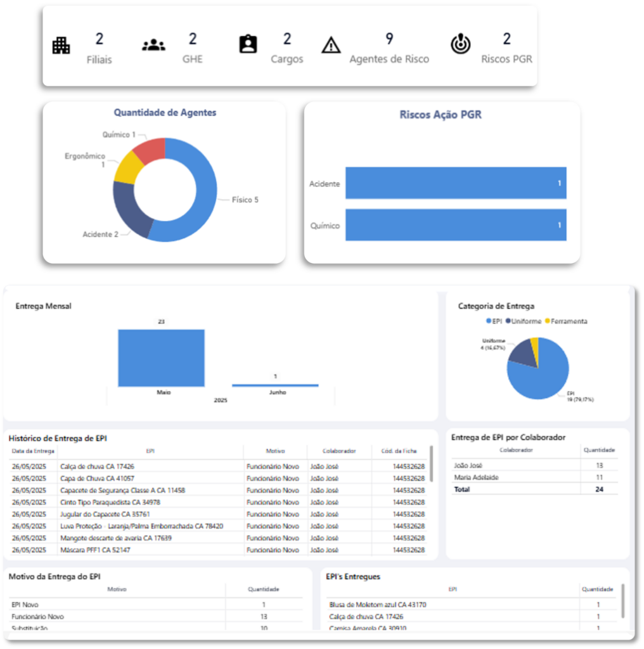Click the Químico bar in Riscos Ação PGR

(x=455, y=225)
